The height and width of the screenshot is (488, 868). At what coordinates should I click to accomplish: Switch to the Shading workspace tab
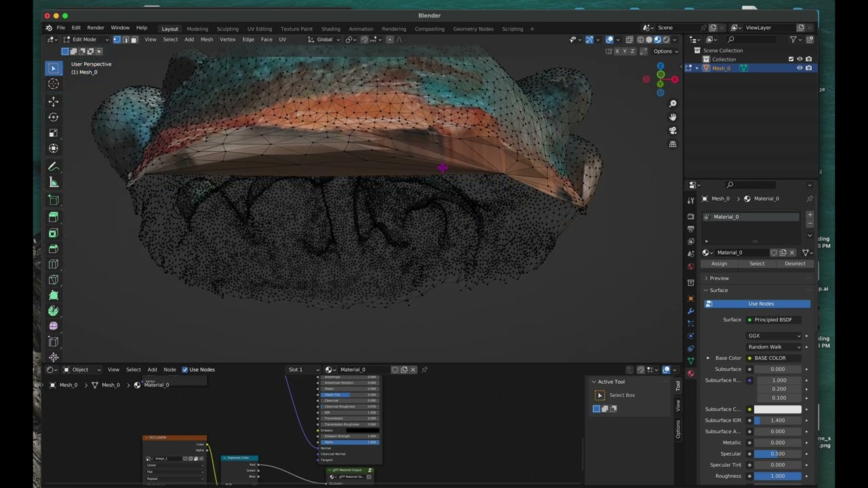[x=330, y=28]
